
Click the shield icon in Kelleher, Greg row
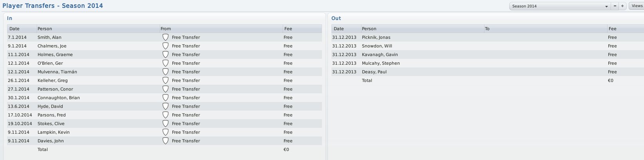pyautogui.click(x=165, y=80)
